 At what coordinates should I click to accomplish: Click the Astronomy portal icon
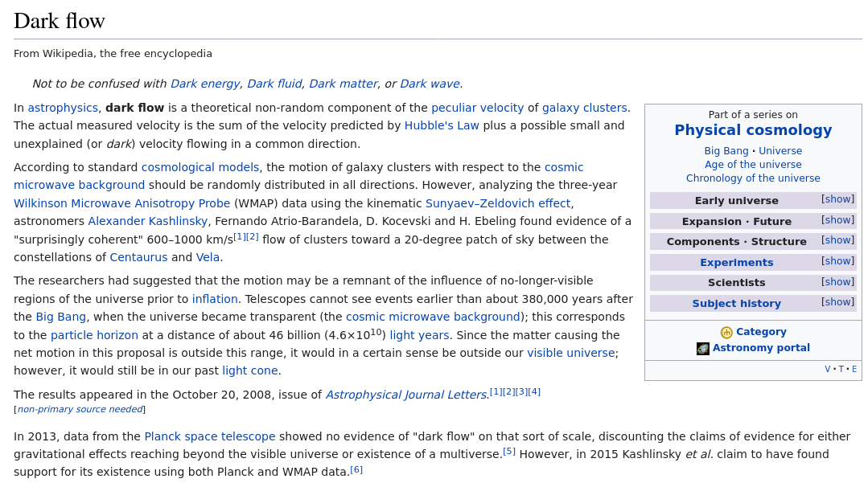click(x=702, y=349)
